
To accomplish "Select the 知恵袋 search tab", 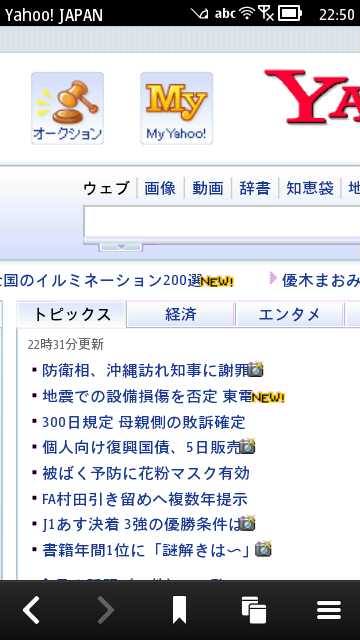I will click(x=310, y=188).
